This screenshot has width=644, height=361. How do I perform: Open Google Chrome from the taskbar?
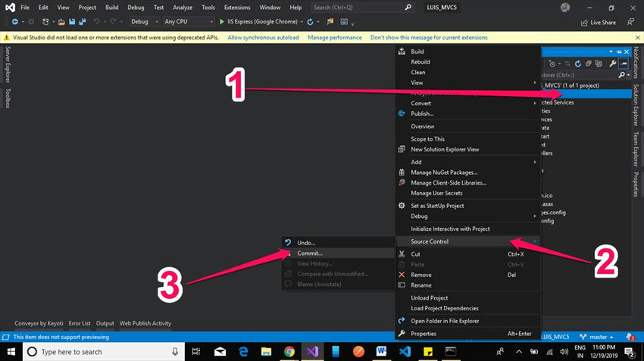289,352
